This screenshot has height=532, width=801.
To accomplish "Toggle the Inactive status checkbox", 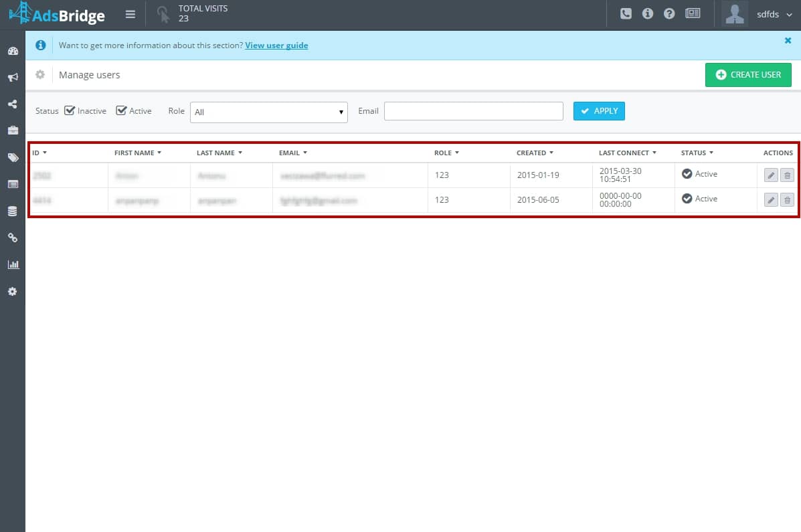I will pos(70,110).
